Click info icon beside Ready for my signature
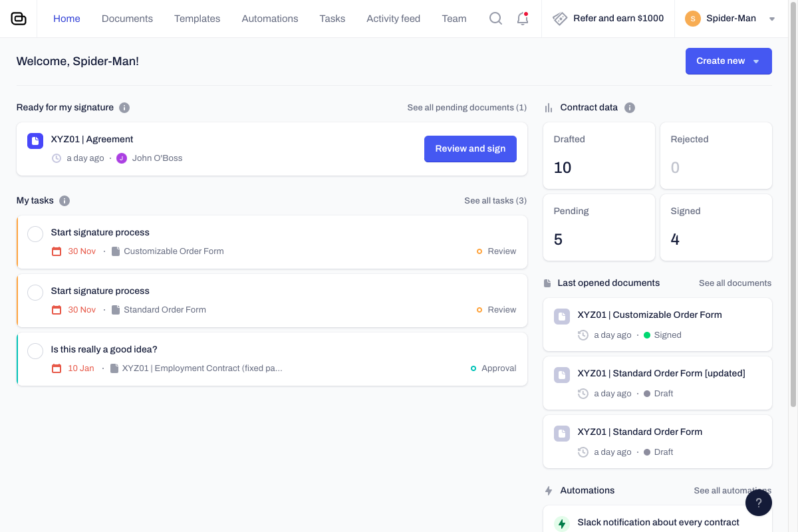This screenshot has width=798, height=532. pos(124,108)
